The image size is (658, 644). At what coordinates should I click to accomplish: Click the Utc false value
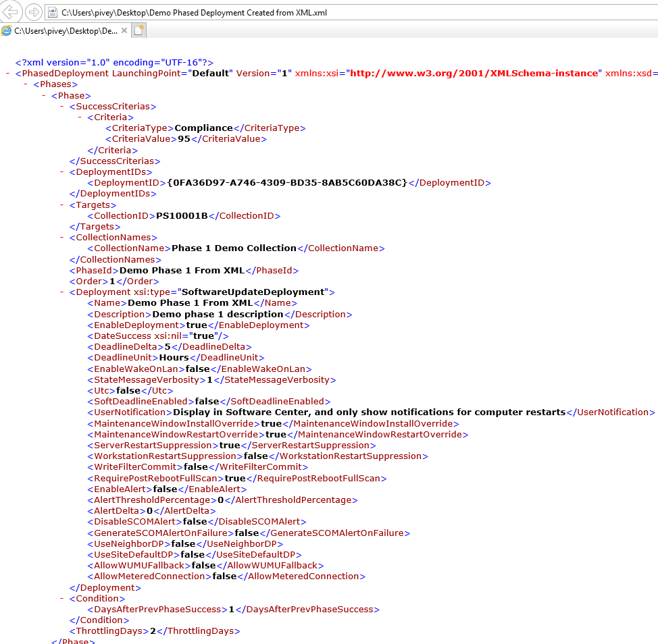(x=128, y=391)
